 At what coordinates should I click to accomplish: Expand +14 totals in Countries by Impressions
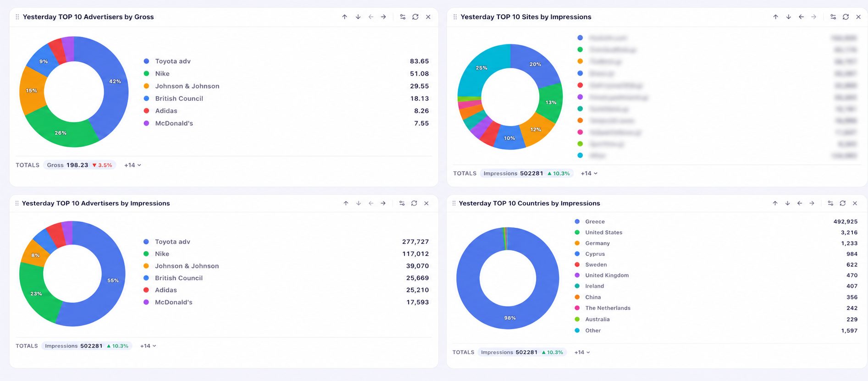(x=582, y=352)
